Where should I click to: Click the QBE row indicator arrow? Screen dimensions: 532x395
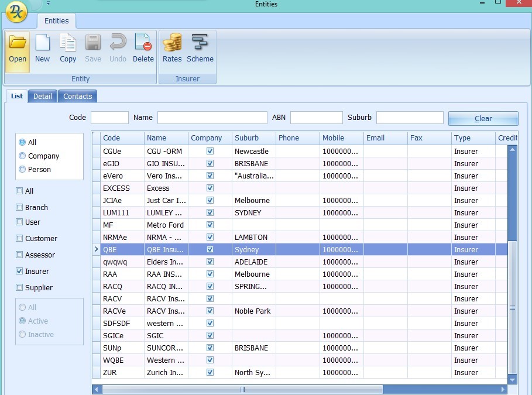tap(96, 249)
